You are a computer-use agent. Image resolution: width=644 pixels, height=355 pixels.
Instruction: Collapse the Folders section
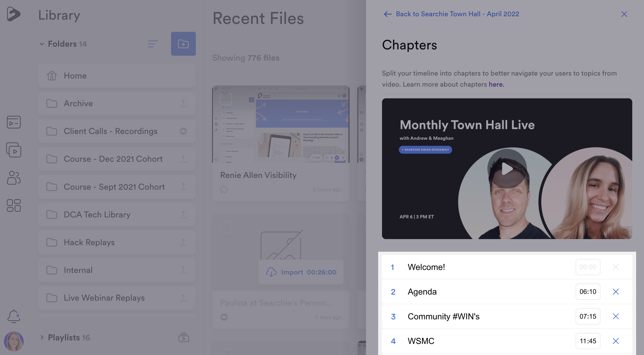42,44
